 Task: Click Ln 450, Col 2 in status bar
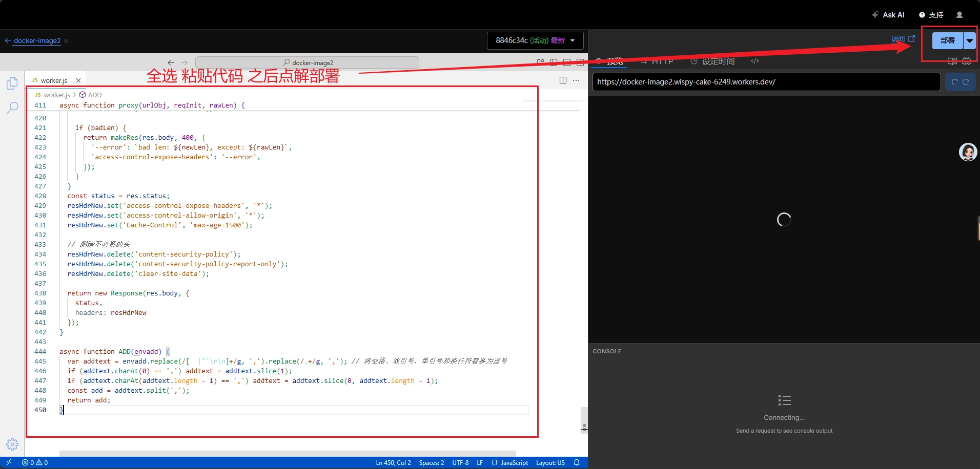pyautogui.click(x=393, y=462)
